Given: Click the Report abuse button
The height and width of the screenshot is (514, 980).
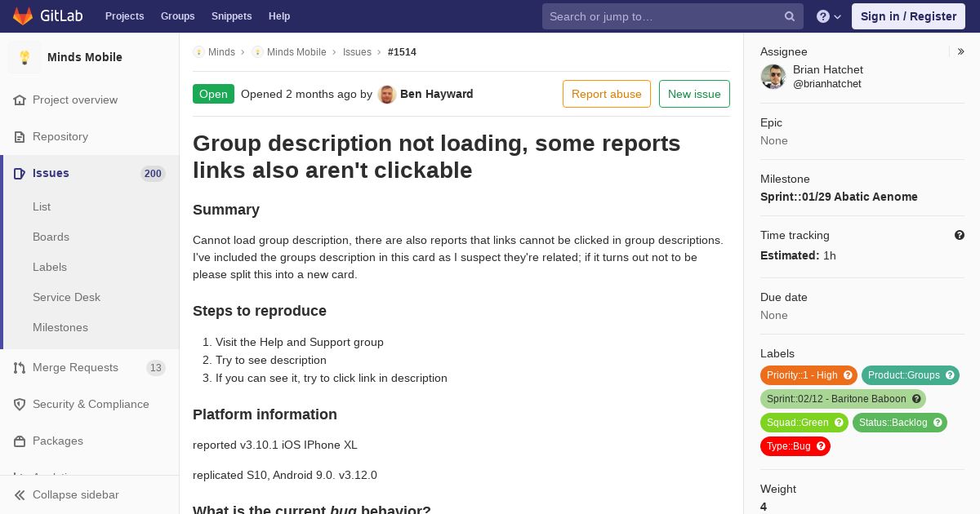Looking at the screenshot, I should pos(607,94).
